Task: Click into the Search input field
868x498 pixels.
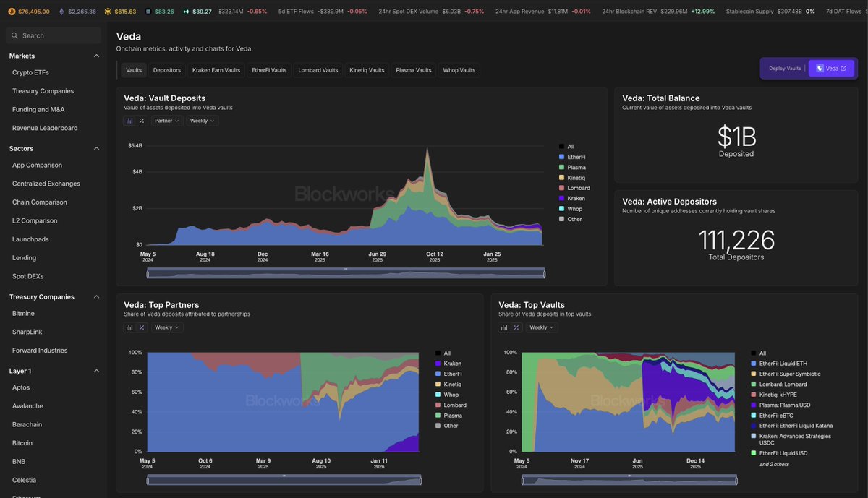Action: [x=54, y=35]
